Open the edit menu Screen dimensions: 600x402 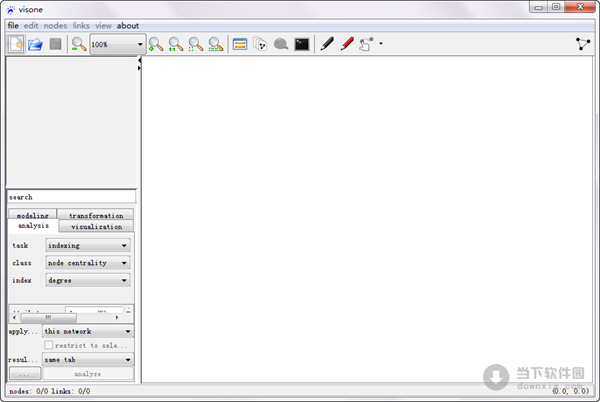point(31,26)
